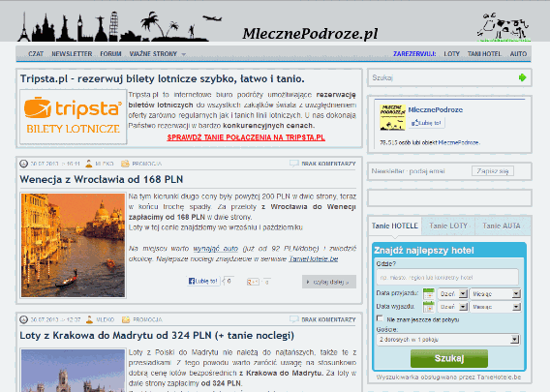The width and height of the screenshot is (550, 392).
Task: Click 'czytaj dalej' on the Wenecja post
Action: click(x=329, y=282)
